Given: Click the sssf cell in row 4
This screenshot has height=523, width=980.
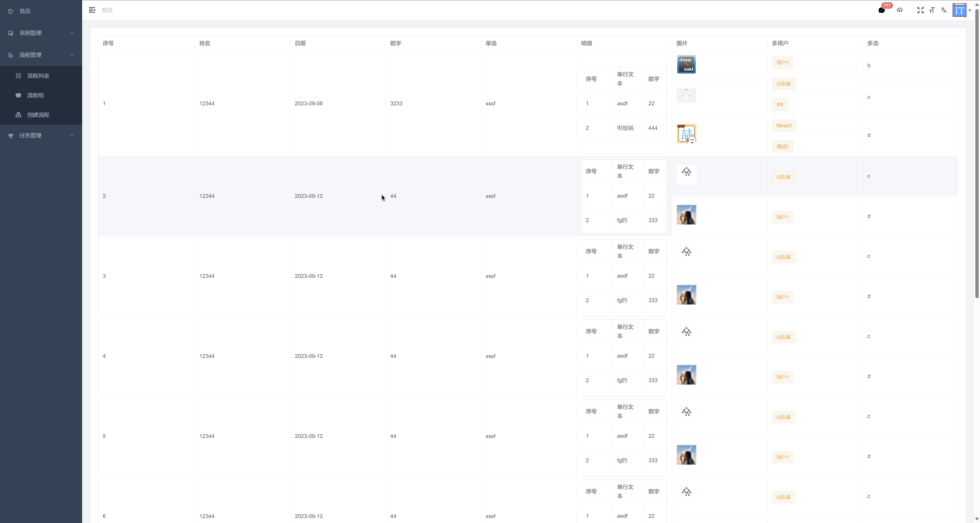Looking at the screenshot, I should 490,356.
